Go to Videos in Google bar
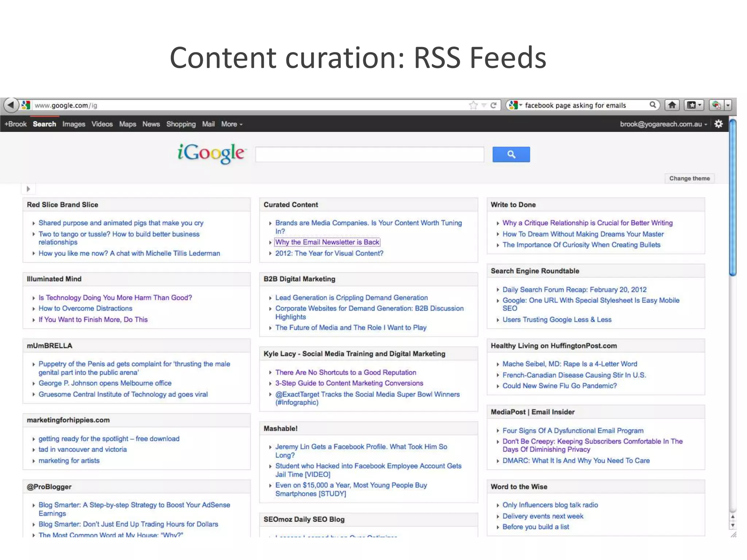 point(102,124)
